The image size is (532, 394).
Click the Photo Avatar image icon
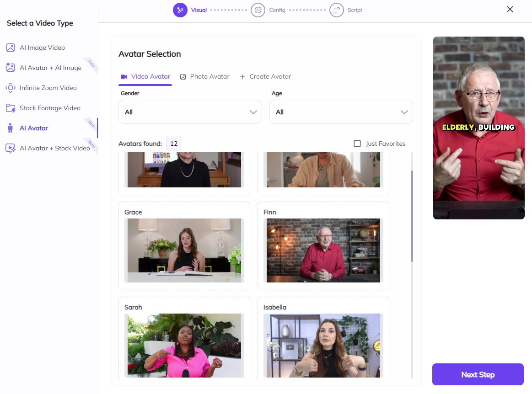coord(183,77)
